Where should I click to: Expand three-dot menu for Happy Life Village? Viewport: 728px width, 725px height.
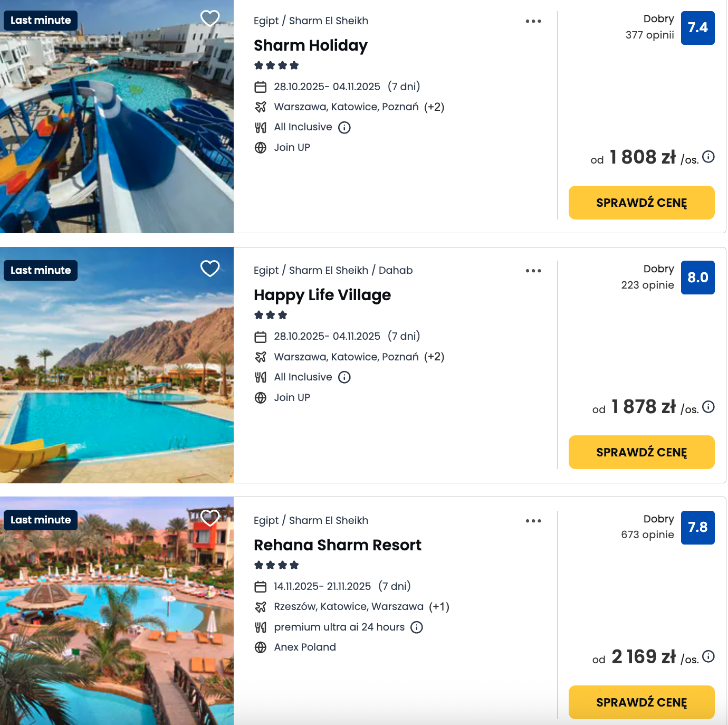click(533, 271)
